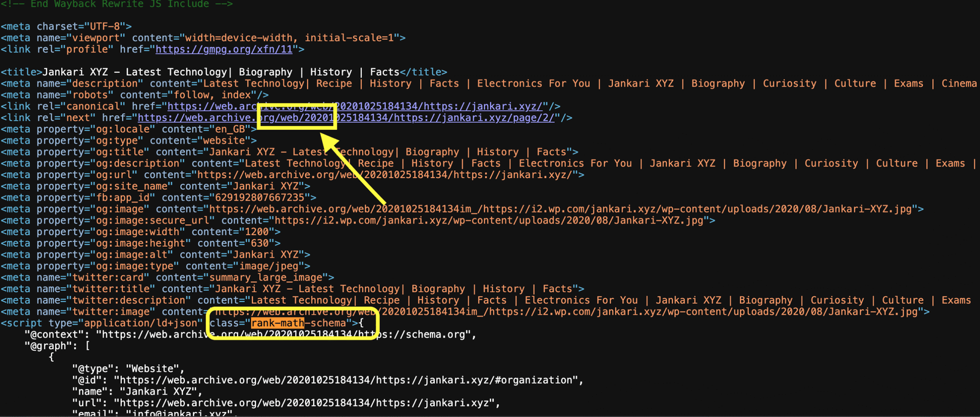Click the og:type value website
Screen dimensions: 980x417
pyautogui.click(x=224, y=140)
